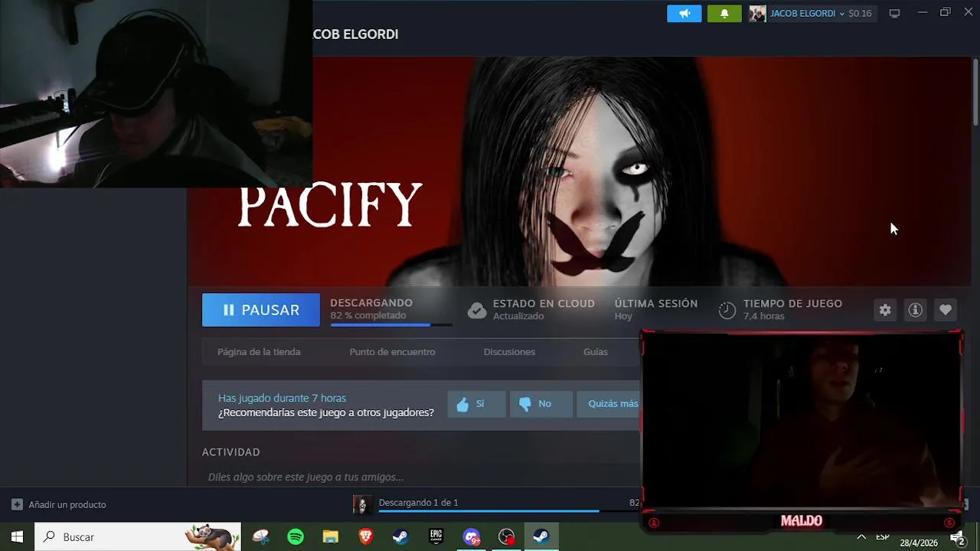
Task: Open the green notifications bell
Action: 724,14
